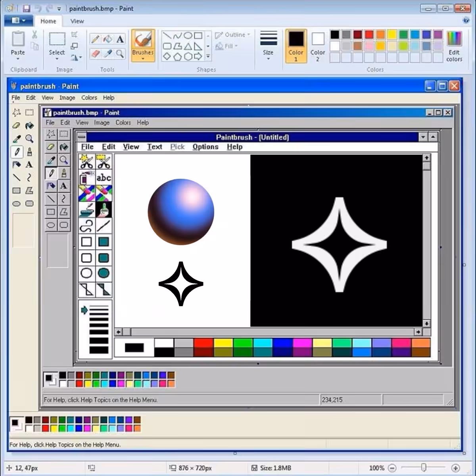Image resolution: width=476 pixels, height=476 pixels.
Task: Select the Text tool in ribbon Tools
Action: pos(120,39)
